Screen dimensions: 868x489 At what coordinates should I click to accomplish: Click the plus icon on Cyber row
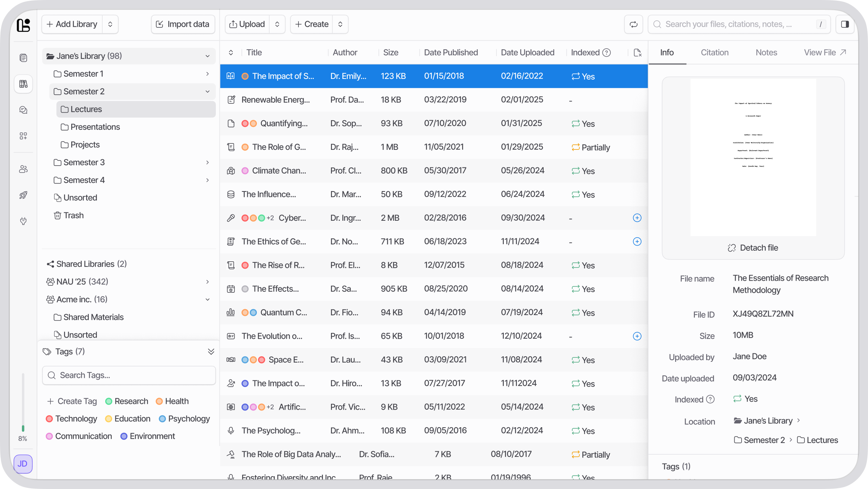click(637, 218)
